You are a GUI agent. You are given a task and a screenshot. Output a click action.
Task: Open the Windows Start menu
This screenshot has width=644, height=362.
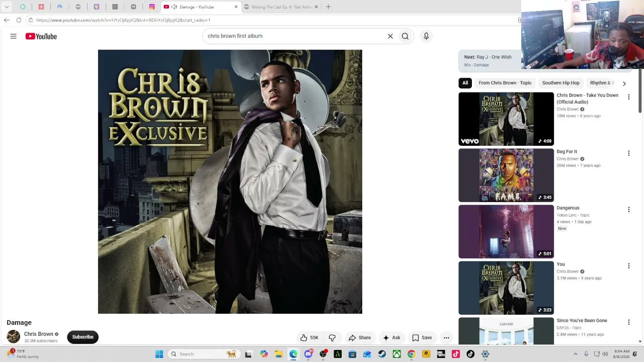pos(159,354)
